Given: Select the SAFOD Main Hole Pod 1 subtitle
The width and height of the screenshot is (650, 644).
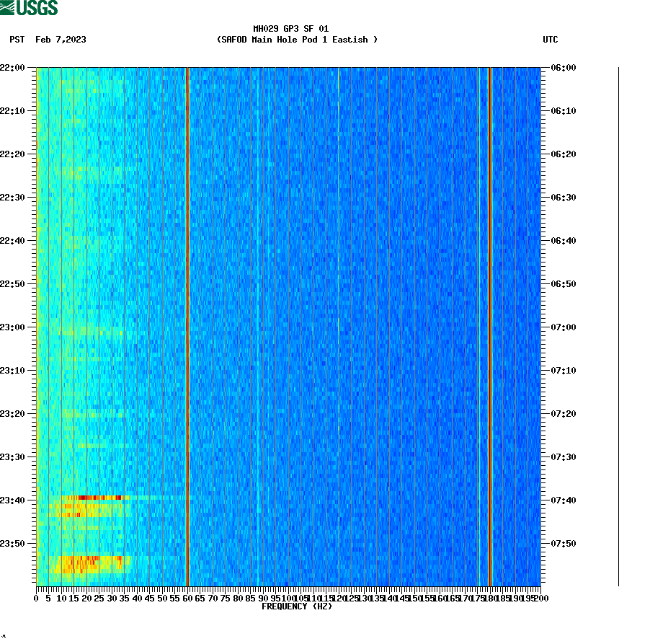Looking at the screenshot, I should click(x=294, y=40).
